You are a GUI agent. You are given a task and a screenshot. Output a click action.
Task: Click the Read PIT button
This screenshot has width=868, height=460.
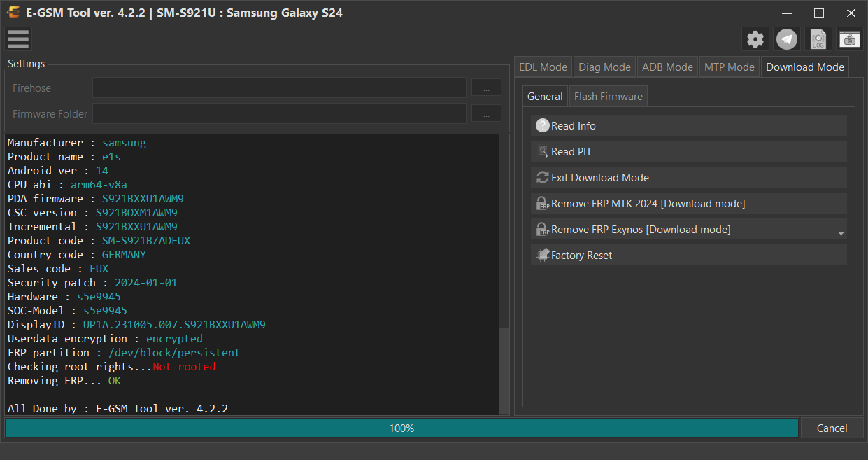coord(688,152)
